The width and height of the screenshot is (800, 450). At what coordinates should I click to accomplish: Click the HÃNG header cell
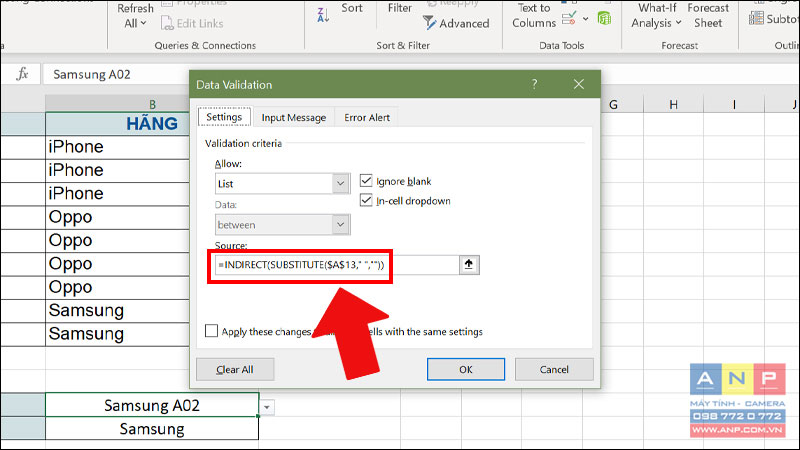[118, 123]
